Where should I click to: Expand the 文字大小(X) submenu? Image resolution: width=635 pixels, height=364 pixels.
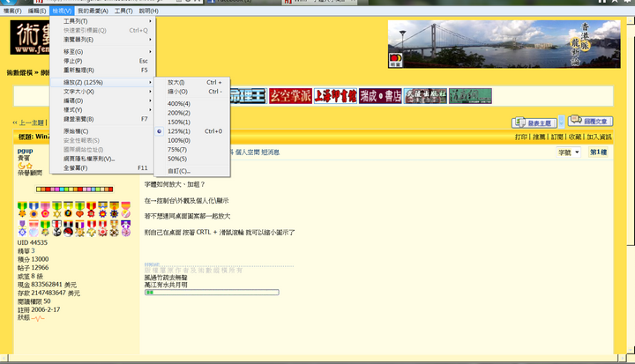[x=102, y=92]
